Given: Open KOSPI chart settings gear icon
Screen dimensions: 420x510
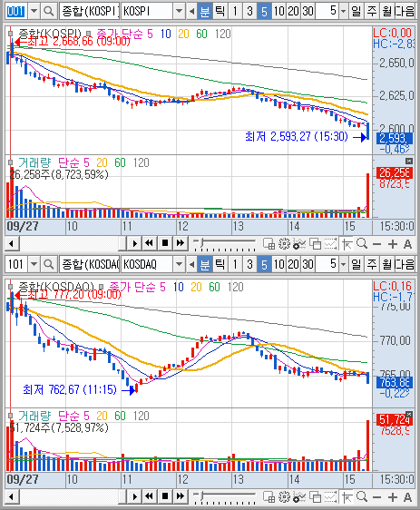Looking at the screenshot, I should pos(284,243).
